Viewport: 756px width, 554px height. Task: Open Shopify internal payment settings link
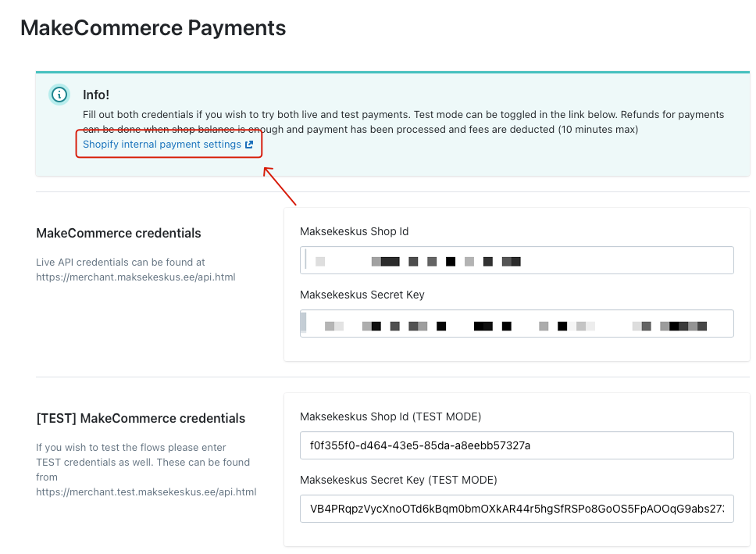click(162, 145)
